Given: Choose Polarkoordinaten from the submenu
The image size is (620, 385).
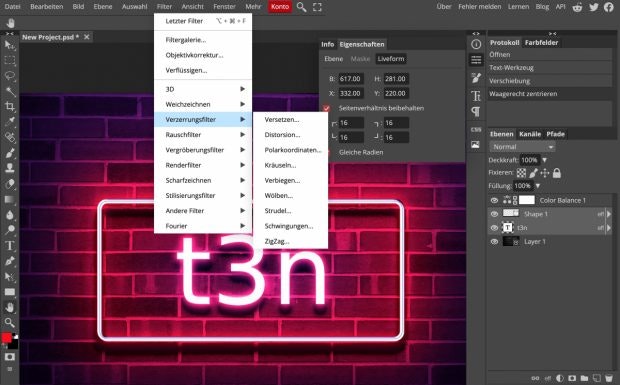Looking at the screenshot, I should (293, 150).
